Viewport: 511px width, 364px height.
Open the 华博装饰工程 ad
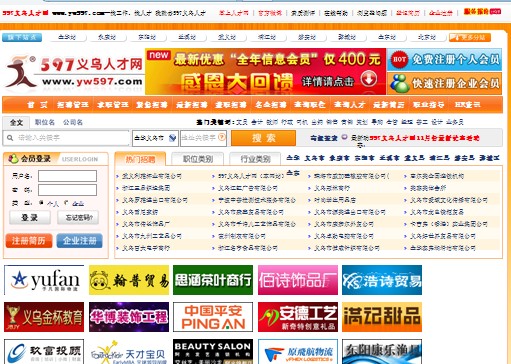[x=129, y=317]
